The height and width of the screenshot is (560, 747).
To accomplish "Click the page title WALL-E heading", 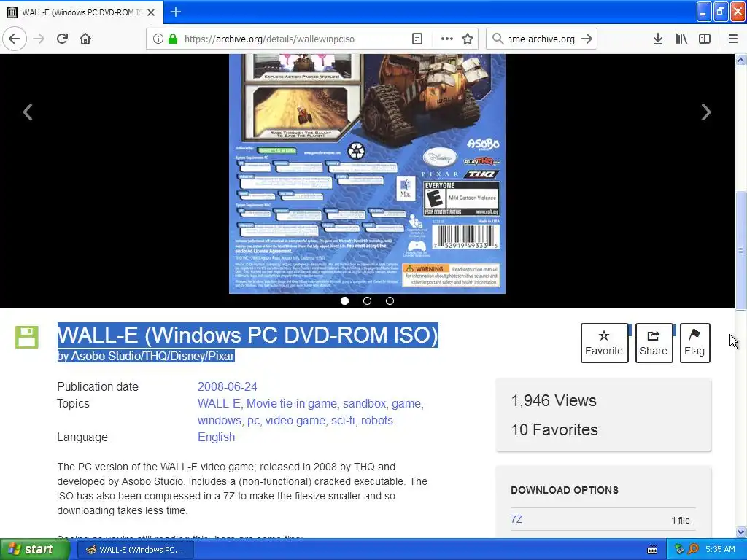I will click(x=248, y=335).
